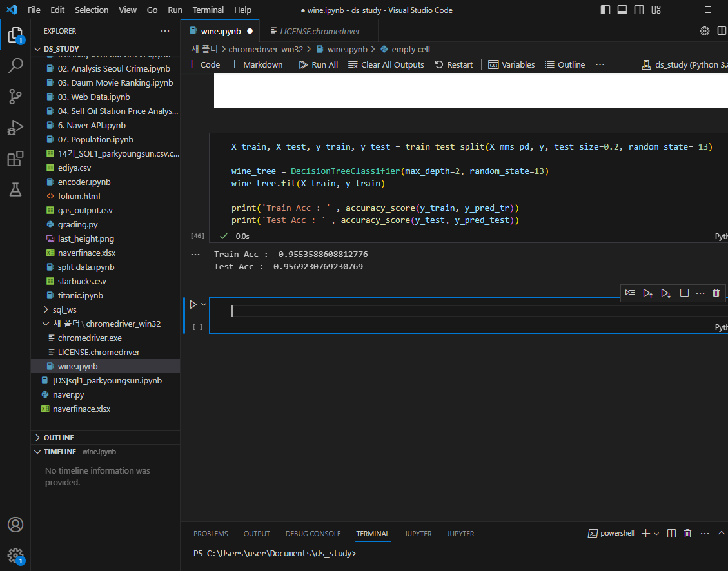Kill terminal with the trash icon

click(x=687, y=534)
